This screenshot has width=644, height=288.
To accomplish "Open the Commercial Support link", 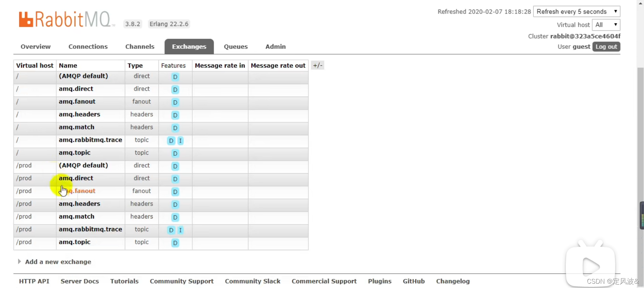I will tap(324, 281).
